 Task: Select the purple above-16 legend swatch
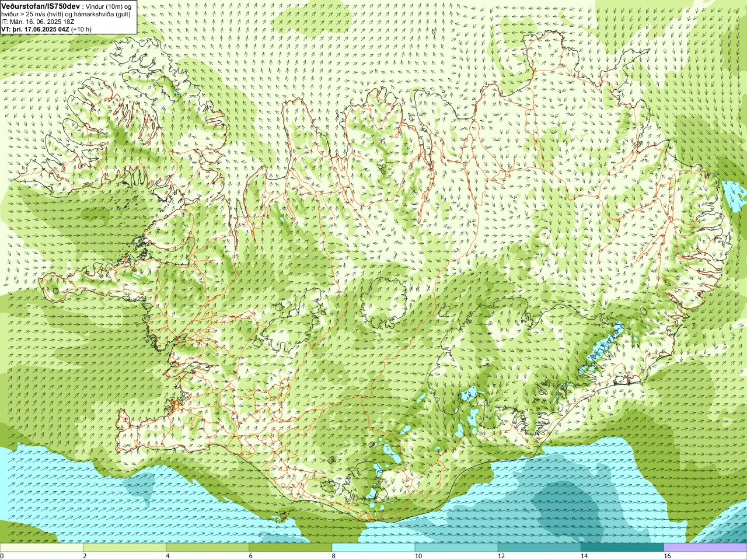tap(706, 548)
